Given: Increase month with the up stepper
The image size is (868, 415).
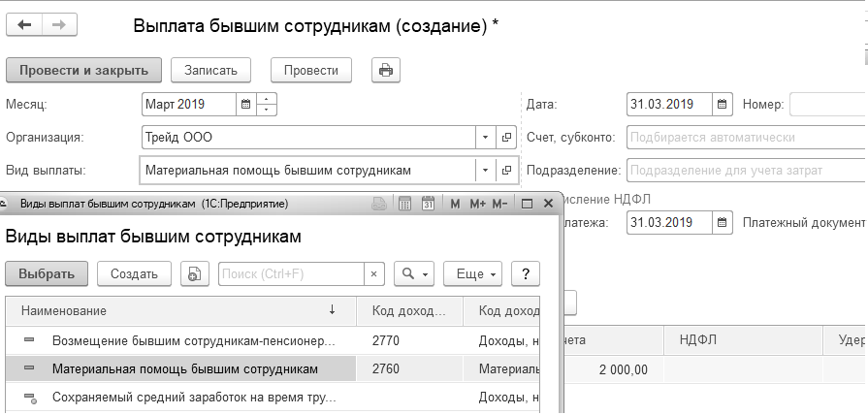Looking at the screenshot, I should coord(267,99).
